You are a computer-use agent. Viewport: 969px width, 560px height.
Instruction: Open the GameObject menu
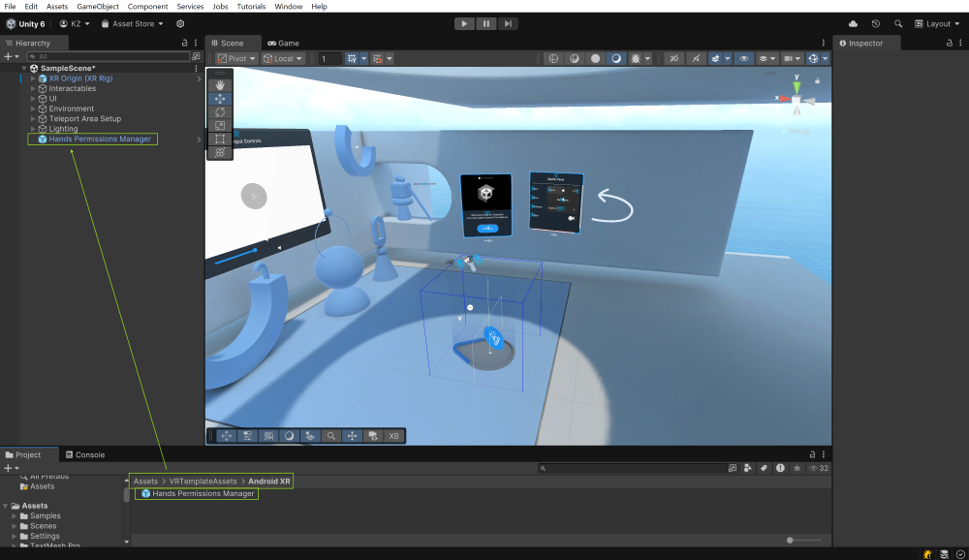point(98,7)
